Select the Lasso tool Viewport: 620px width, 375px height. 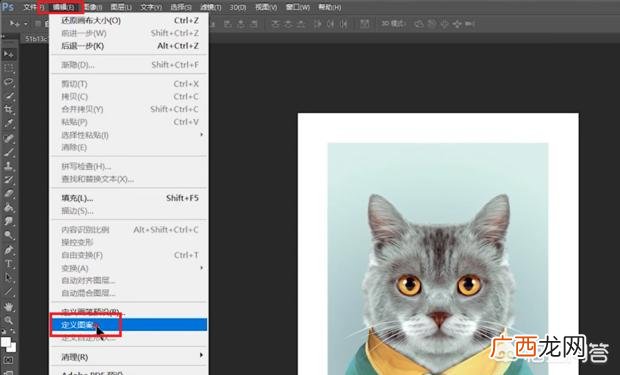[8, 82]
